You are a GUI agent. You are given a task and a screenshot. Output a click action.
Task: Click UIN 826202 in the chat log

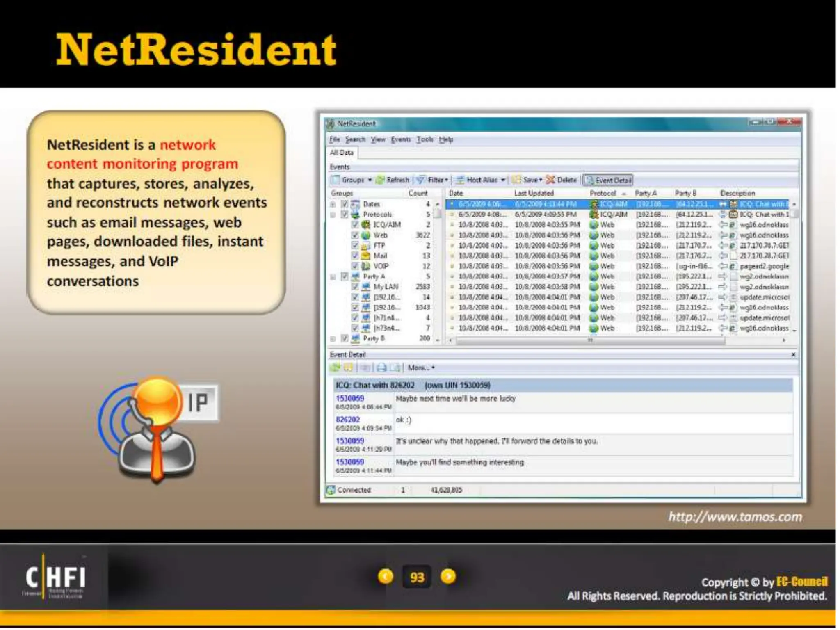pyautogui.click(x=347, y=420)
